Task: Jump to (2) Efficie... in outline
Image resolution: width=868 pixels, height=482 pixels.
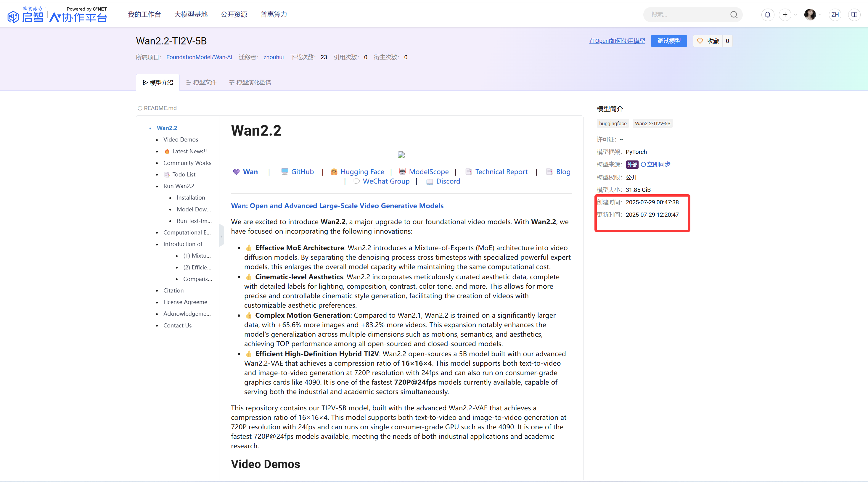Action: [x=197, y=267]
